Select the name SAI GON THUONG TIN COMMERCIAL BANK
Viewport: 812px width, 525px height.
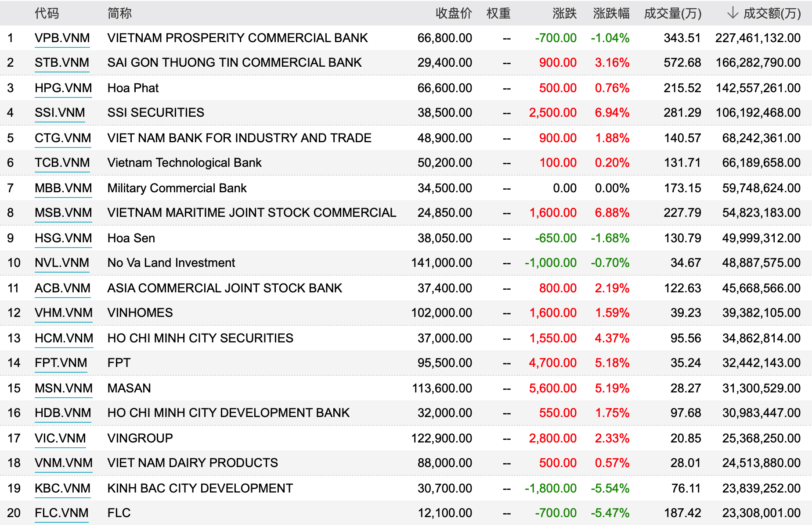[235, 63]
